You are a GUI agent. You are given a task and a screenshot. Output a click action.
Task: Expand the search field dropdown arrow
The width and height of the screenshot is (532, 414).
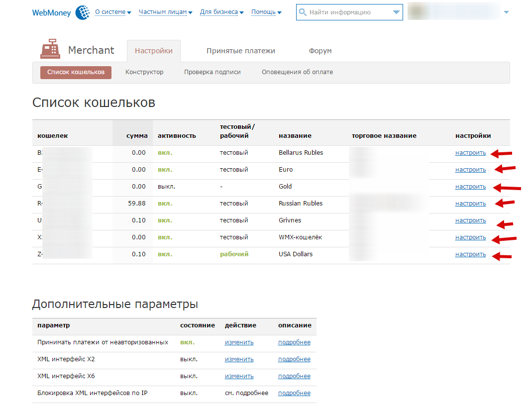(396, 12)
